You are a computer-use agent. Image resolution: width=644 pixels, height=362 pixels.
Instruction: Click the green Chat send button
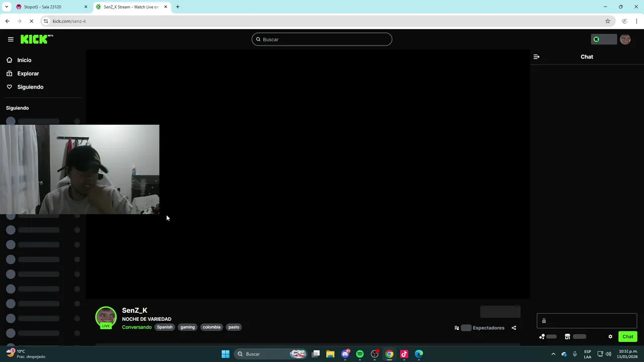[628, 337]
